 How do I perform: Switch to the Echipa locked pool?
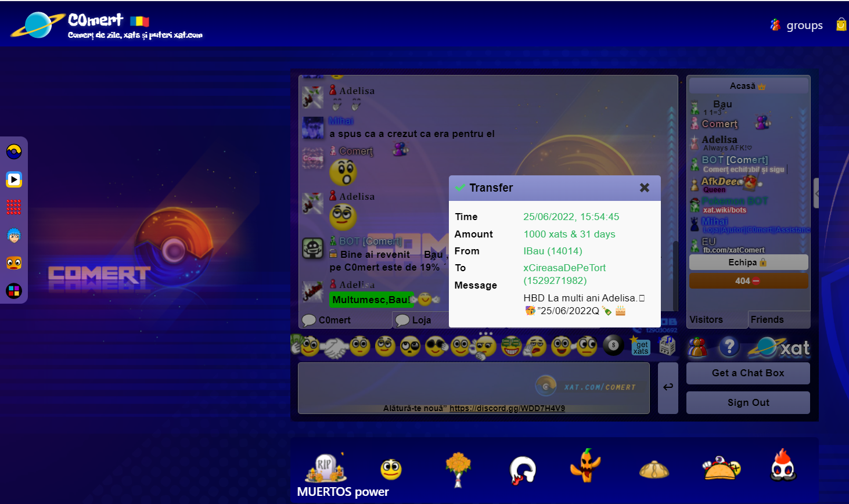pyautogui.click(x=748, y=262)
